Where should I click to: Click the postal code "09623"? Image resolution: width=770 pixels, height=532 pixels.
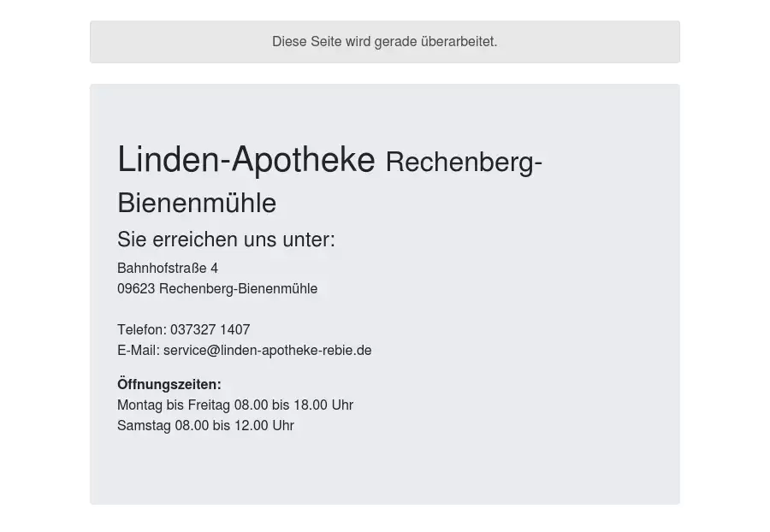pyautogui.click(x=136, y=289)
